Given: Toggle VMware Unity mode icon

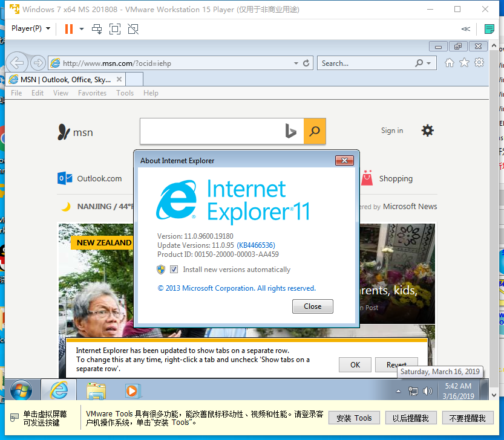Looking at the screenshot, I should tap(133, 29).
